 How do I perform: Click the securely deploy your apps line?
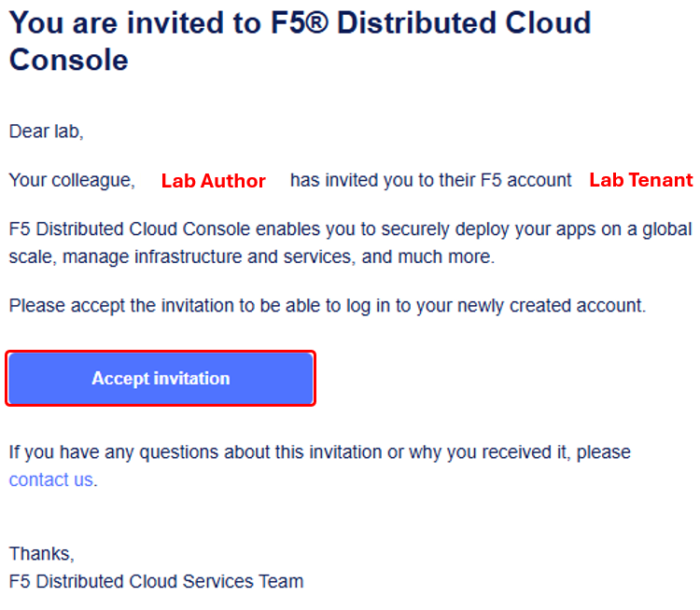pos(350,229)
